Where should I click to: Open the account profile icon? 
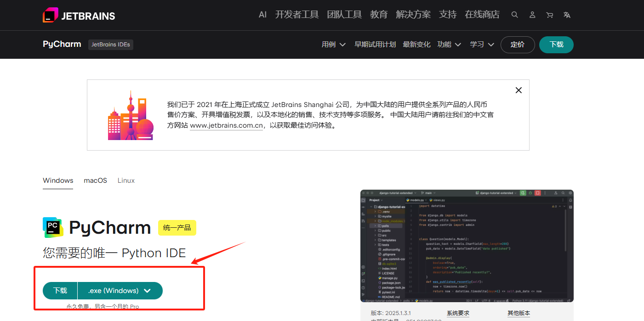point(532,15)
